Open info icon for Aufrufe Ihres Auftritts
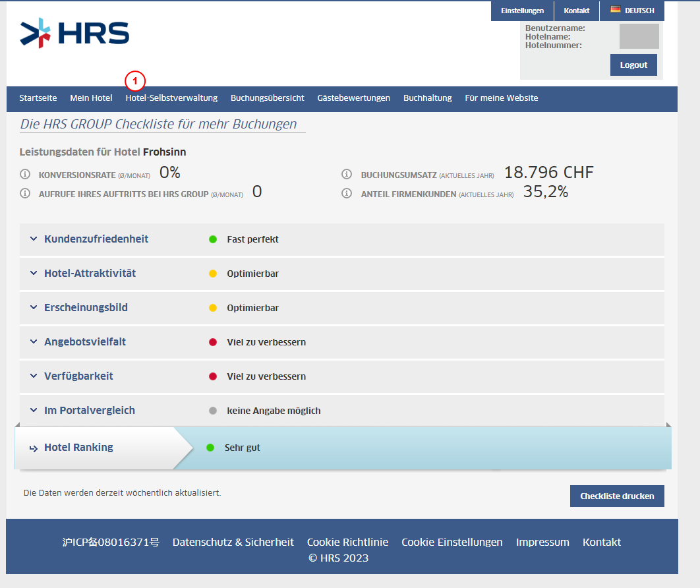This screenshot has width=700, height=588. (x=25, y=193)
